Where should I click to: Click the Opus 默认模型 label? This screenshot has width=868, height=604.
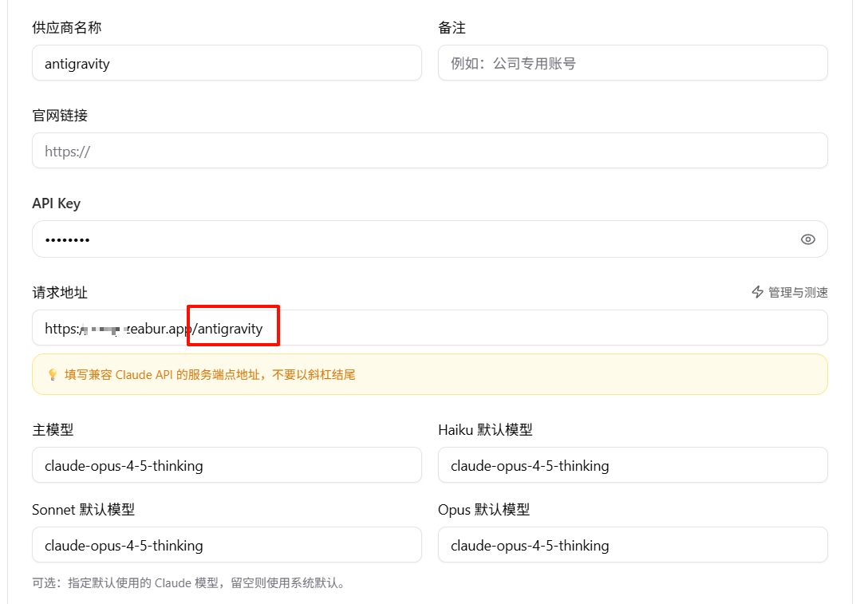pyautogui.click(x=483, y=509)
